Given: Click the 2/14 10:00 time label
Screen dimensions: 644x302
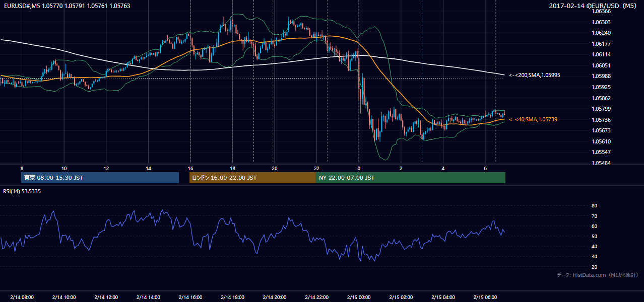Looking at the screenshot, I should point(64,297).
